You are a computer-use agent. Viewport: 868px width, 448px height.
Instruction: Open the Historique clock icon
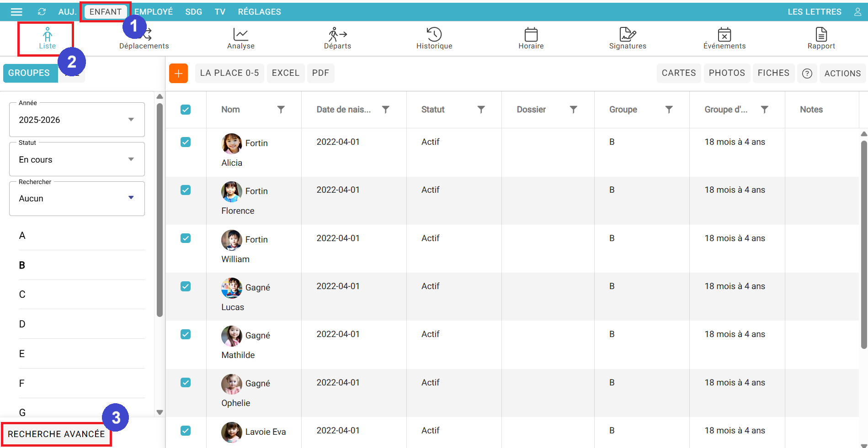(434, 34)
